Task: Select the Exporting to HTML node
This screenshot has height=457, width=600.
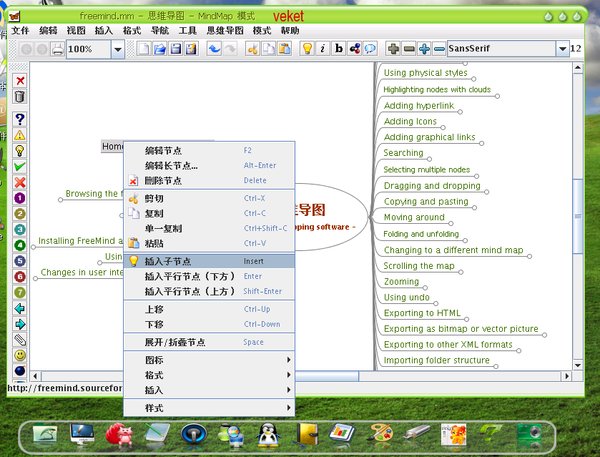Action: [422, 313]
